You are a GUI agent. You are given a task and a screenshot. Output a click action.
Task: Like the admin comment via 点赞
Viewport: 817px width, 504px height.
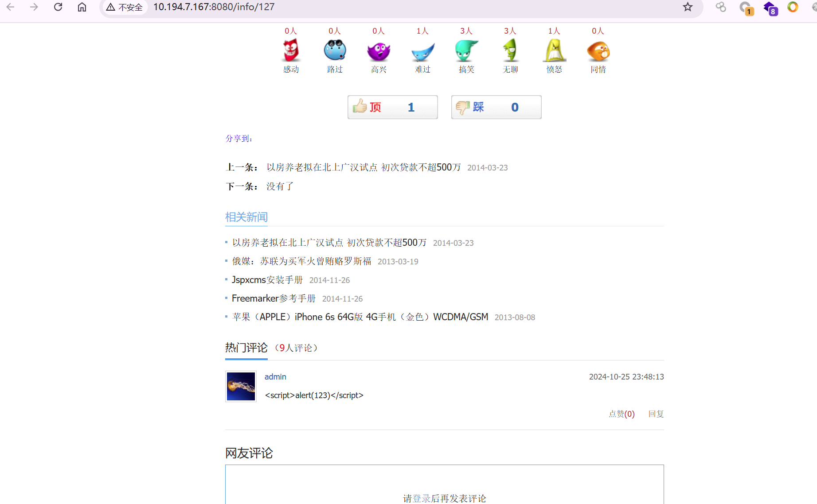[x=621, y=414]
